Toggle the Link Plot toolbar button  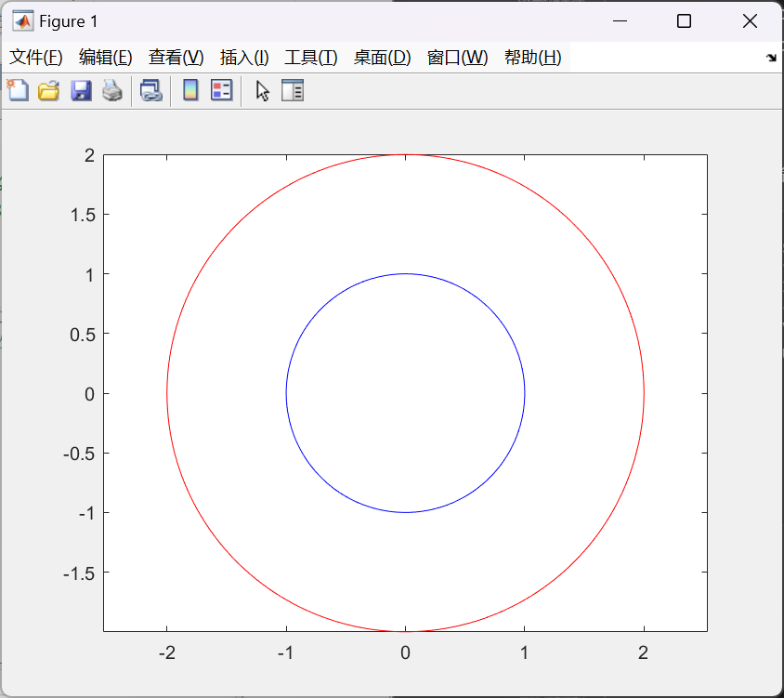150,90
